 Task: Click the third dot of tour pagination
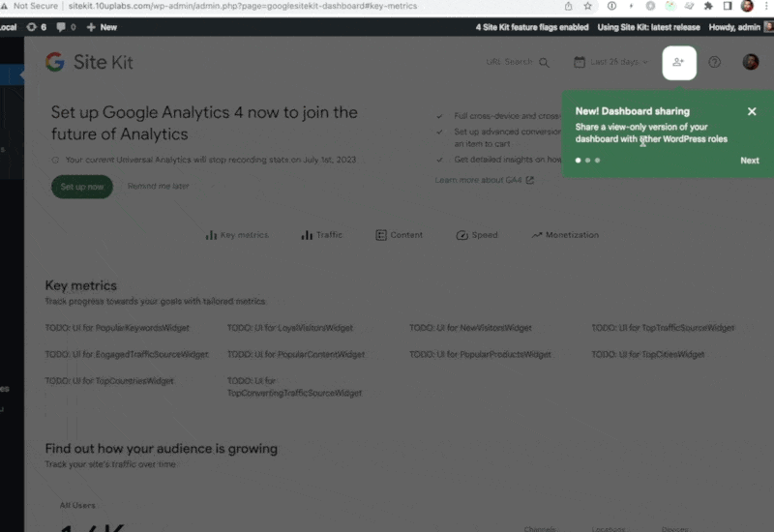597,161
